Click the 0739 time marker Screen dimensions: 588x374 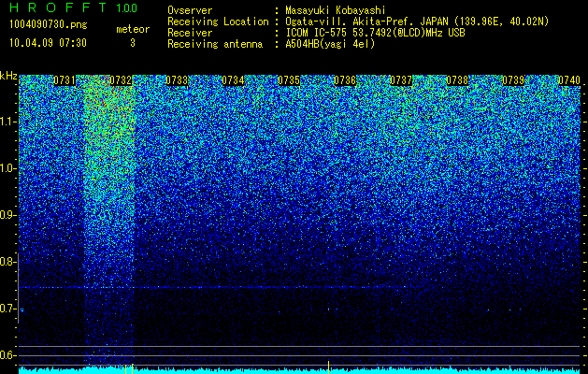(513, 80)
